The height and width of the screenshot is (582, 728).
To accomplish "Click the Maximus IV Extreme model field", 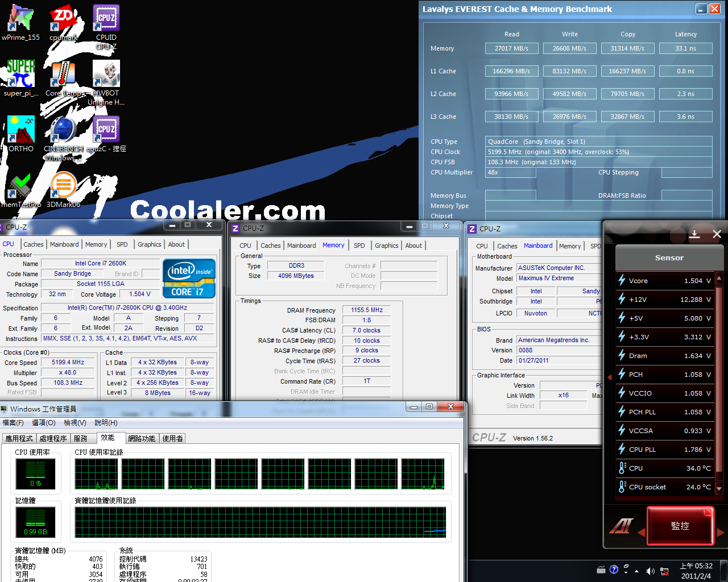I will [x=559, y=278].
